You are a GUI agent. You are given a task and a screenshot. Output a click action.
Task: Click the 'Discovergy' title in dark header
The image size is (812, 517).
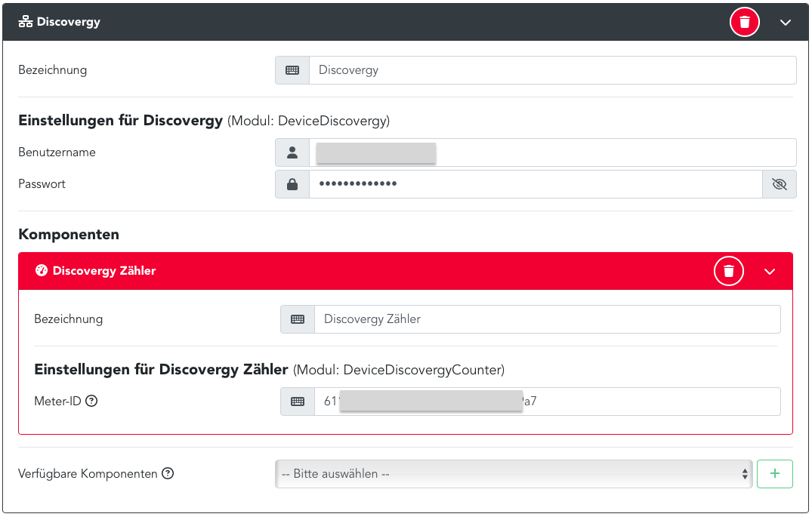tap(68, 22)
